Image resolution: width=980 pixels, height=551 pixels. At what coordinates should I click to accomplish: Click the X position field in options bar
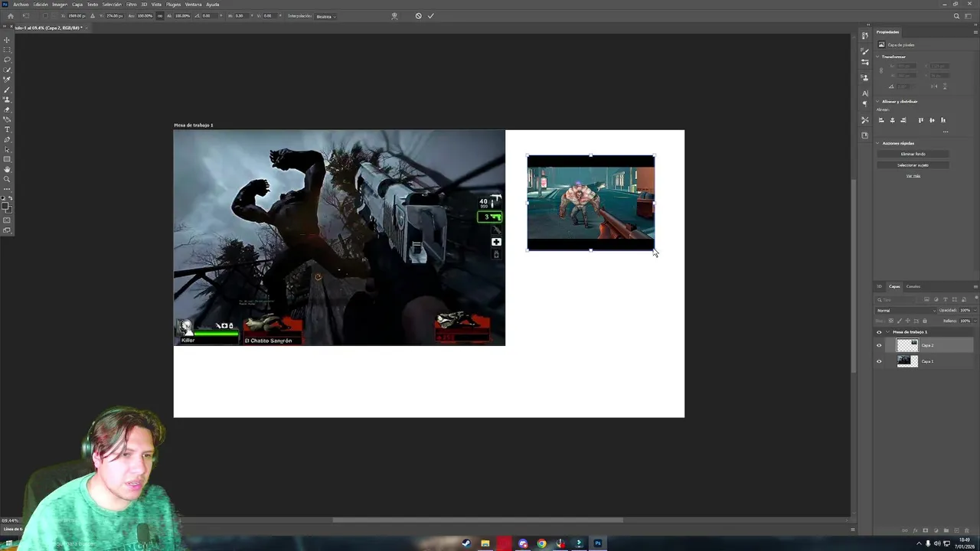click(x=76, y=16)
